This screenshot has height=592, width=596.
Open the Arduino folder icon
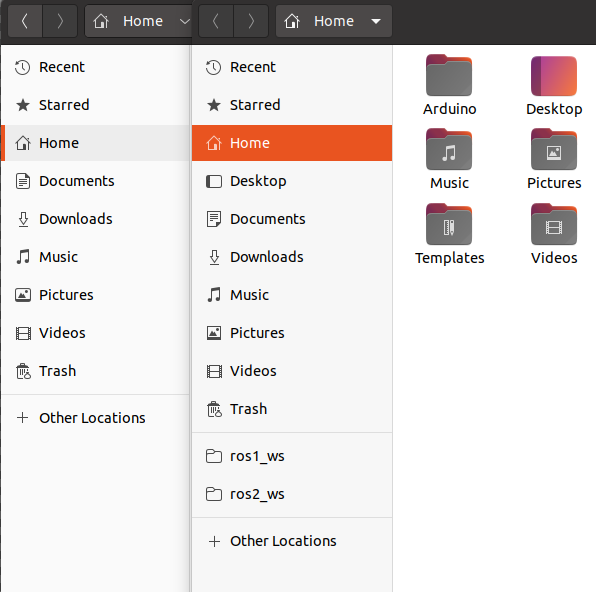click(449, 75)
